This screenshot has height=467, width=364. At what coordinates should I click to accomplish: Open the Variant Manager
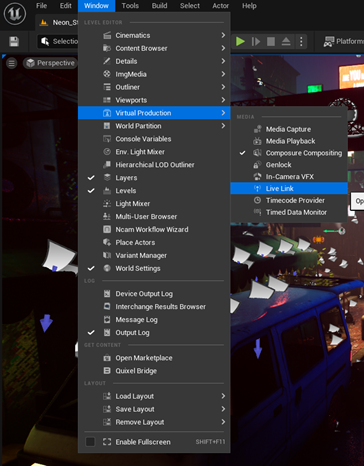(154, 255)
